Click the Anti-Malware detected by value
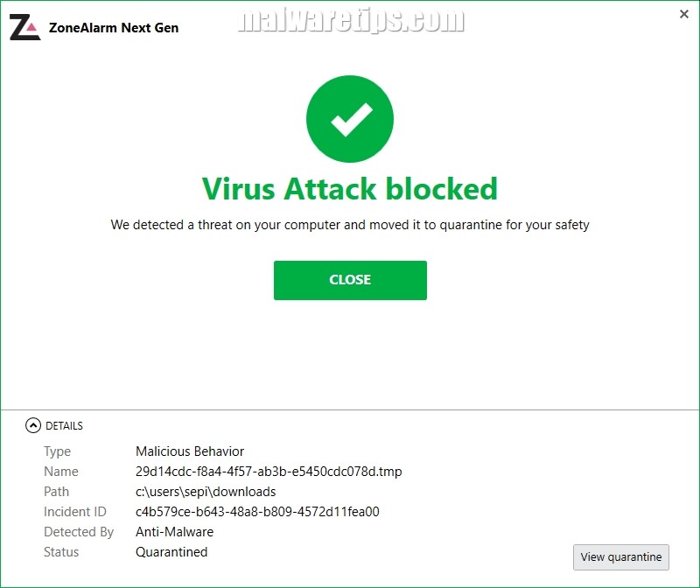Image resolution: width=700 pixels, height=588 pixels. click(x=174, y=532)
